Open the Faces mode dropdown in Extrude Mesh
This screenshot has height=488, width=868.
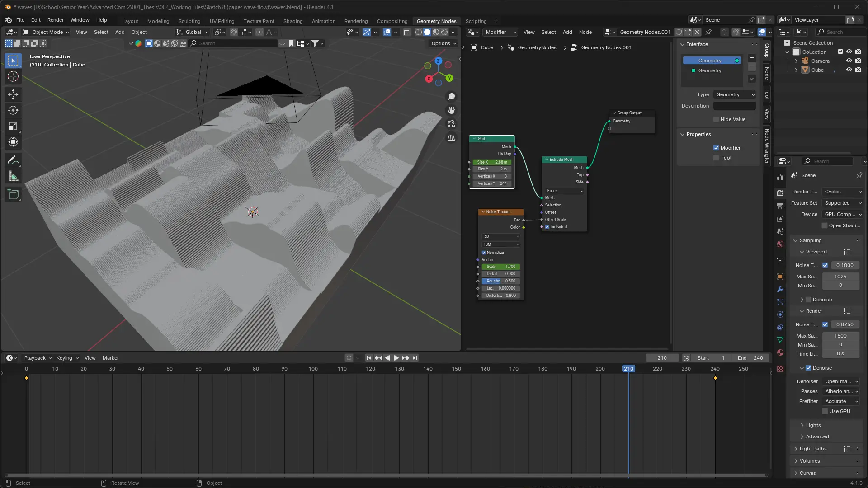coord(565,191)
